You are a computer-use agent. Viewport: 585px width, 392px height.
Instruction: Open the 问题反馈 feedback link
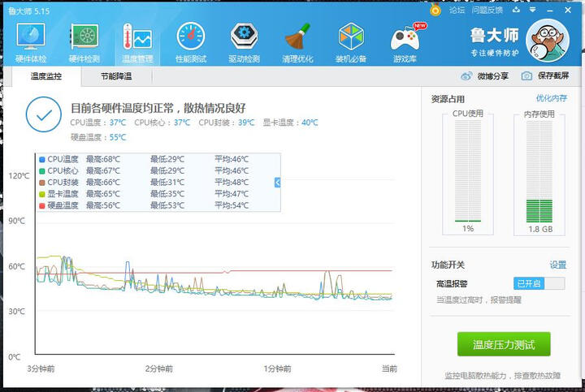(487, 10)
